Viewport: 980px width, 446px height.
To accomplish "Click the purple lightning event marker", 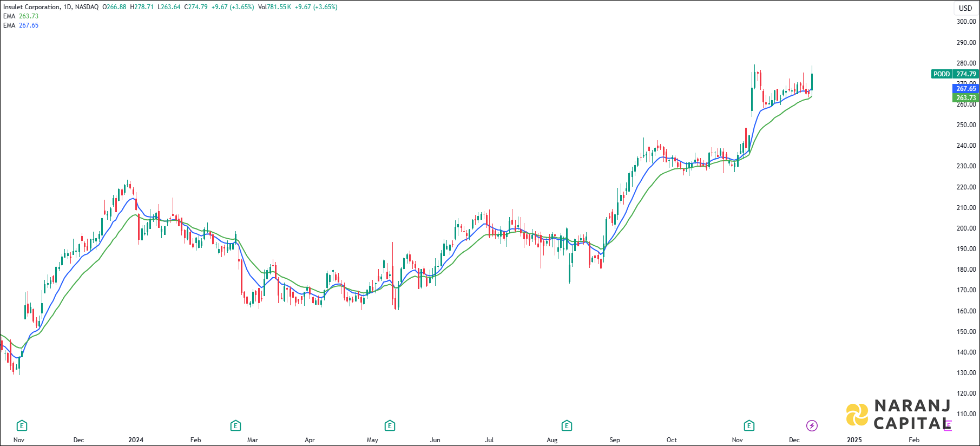I will 812,425.
